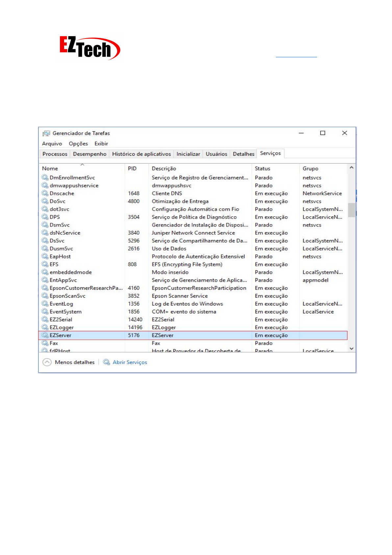This screenshot has width=392, height=555.
Task: Click the services gear icon beside Abrir Serviços
Action: click(106, 362)
